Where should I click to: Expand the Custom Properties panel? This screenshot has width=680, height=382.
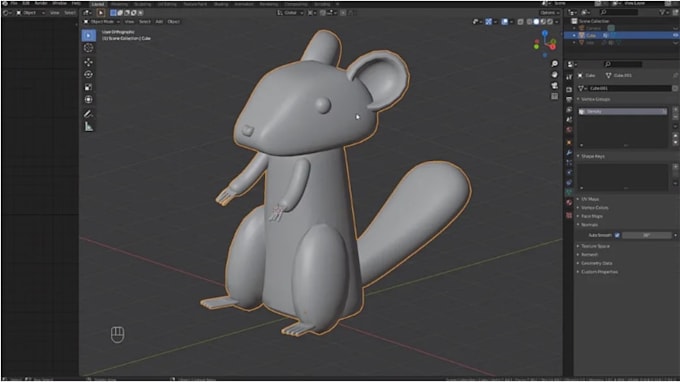pos(599,272)
